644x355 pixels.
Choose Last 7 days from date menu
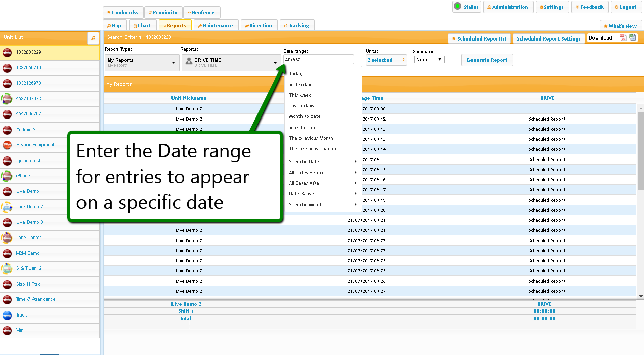point(302,106)
